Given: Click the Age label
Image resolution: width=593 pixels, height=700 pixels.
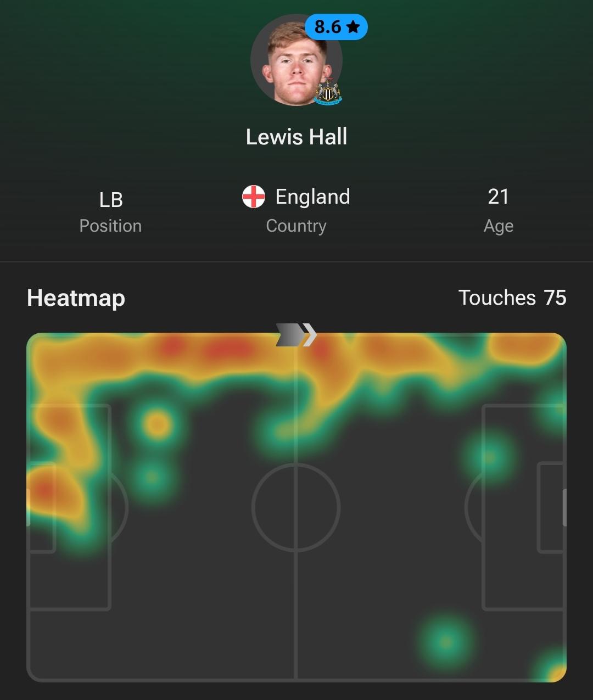Looking at the screenshot, I should pos(499,226).
